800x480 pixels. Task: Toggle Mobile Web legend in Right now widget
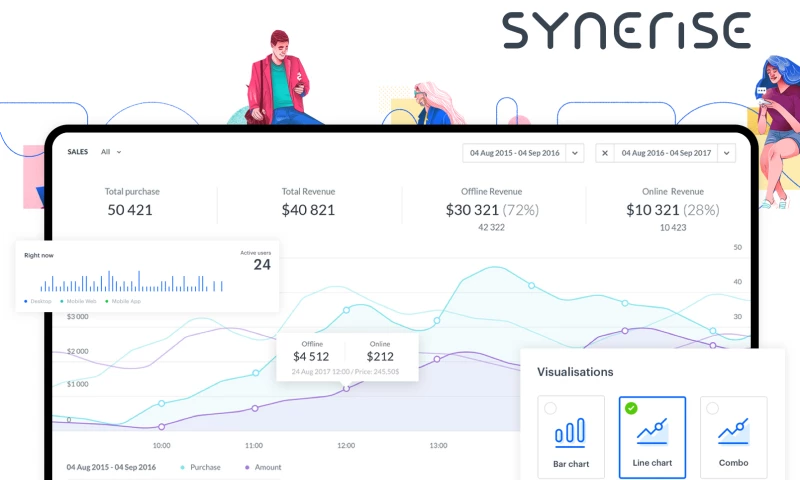[78, 301]
